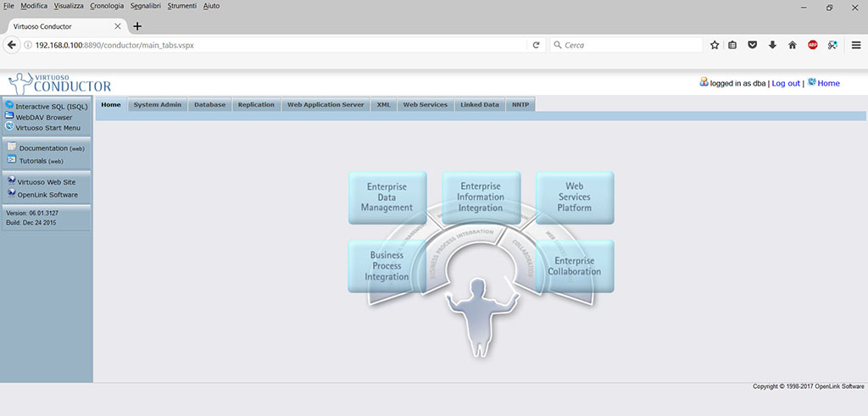Open a new browser tab with plus
The height and width of the screenshot is (416, 868).
click(x=137, y=26)
